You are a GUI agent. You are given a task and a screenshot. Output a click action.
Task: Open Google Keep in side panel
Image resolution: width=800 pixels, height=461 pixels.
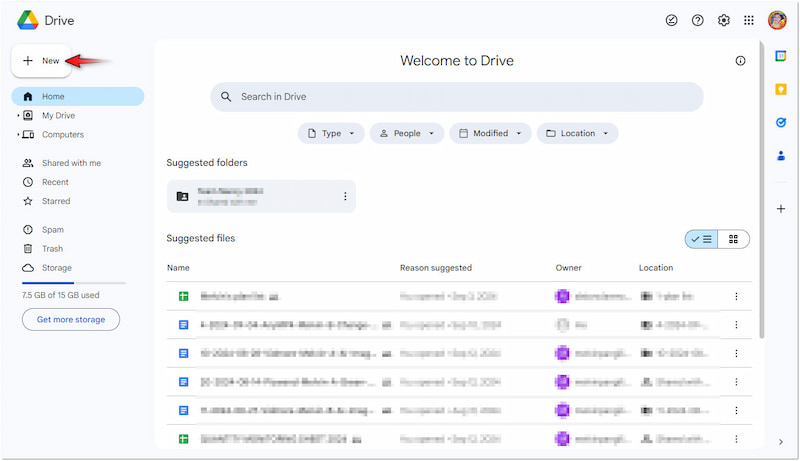pos(781,89)
